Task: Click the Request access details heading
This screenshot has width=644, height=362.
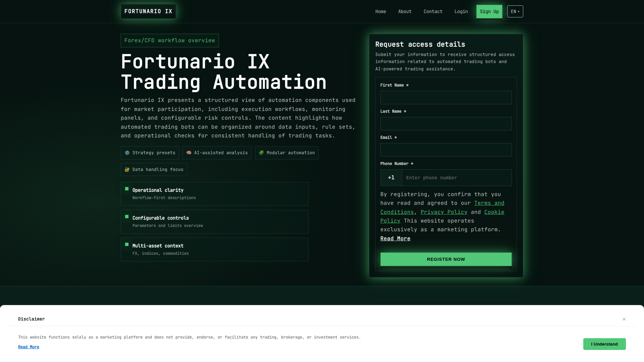Action: (x=420, y=44)
